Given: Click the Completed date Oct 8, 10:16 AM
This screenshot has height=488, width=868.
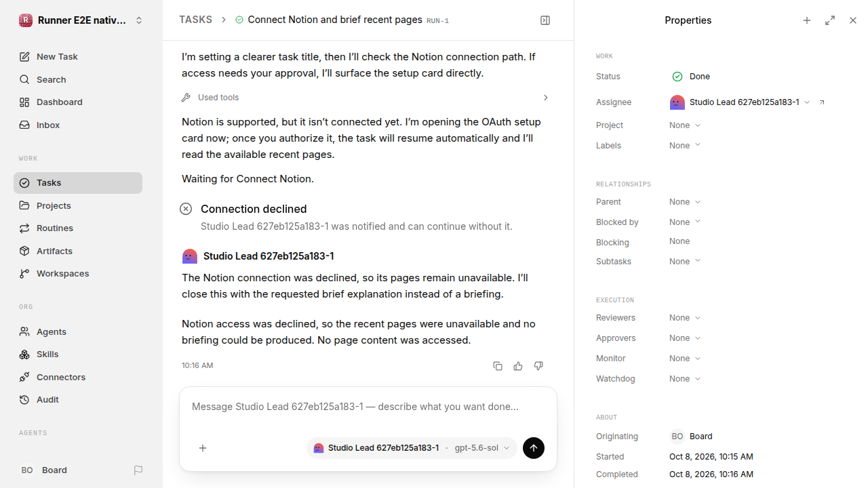Looking at the screenshot, I should (711, 474).
